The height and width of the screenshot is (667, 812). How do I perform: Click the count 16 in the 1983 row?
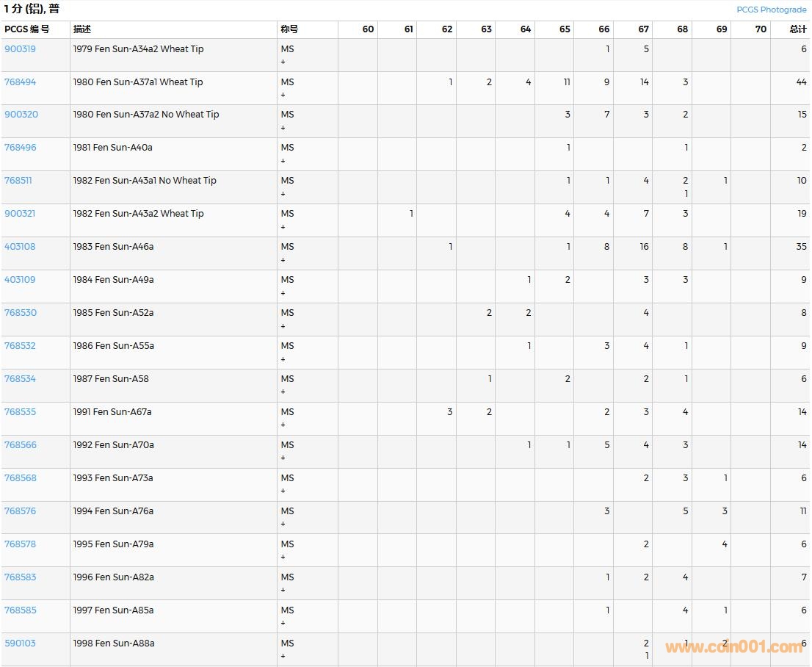click(644, 247)
